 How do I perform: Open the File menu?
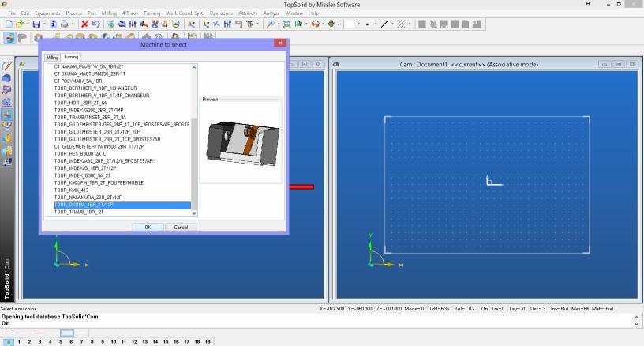point(12,13)
